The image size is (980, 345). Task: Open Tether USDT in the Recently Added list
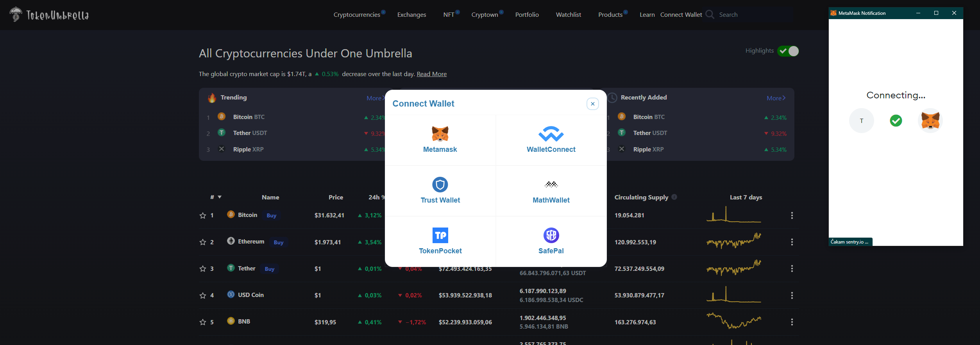[650, 133]
